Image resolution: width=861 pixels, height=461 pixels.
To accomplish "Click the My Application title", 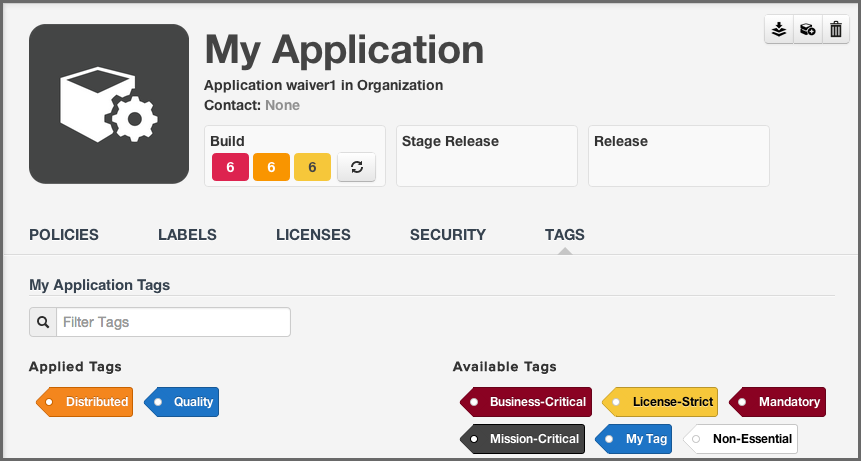I will (344, 49).
